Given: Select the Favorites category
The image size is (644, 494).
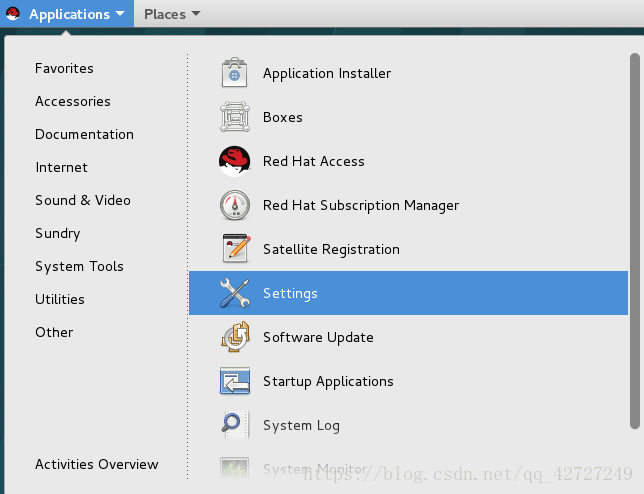Looking at the screenshot, I should [x=64, y=68].
